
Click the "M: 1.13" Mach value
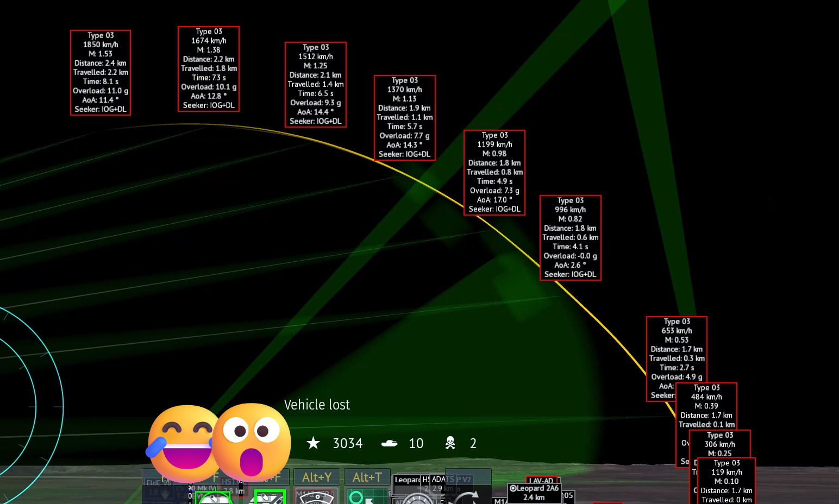point(405,99)
